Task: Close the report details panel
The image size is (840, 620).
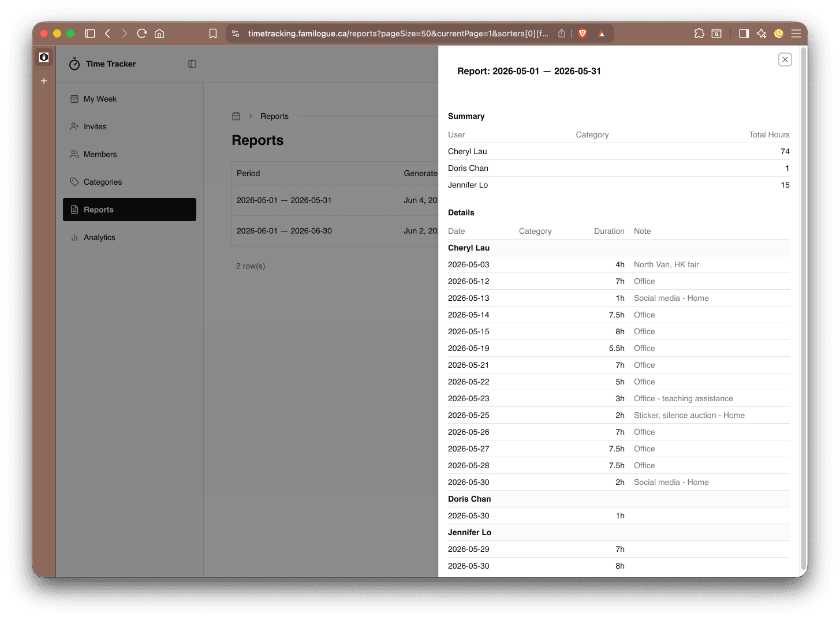Action: click(785, 59)
